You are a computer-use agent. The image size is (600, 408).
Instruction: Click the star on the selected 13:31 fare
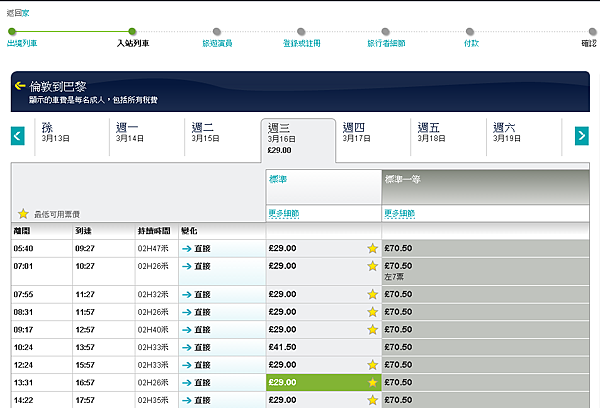click(x=372, y=382)
